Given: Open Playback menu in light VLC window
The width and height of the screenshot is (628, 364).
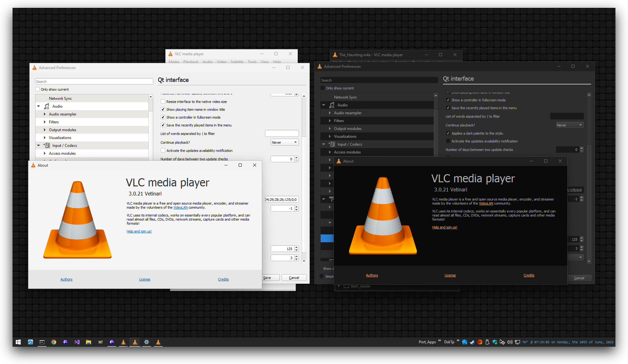Looking at the screenshot, I should (191, 62).
